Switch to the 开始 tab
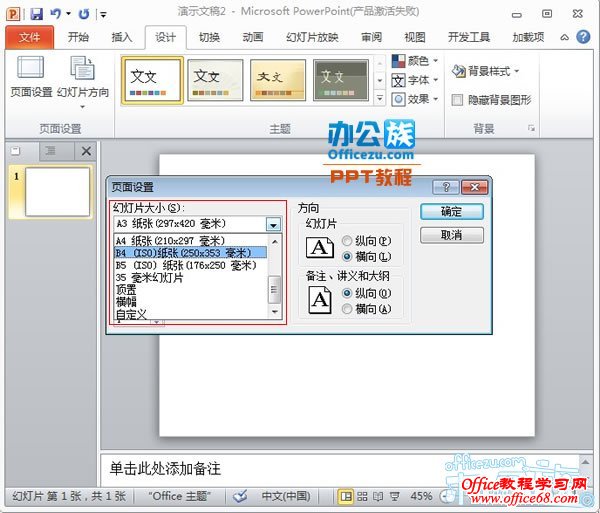 pos(78,37)
